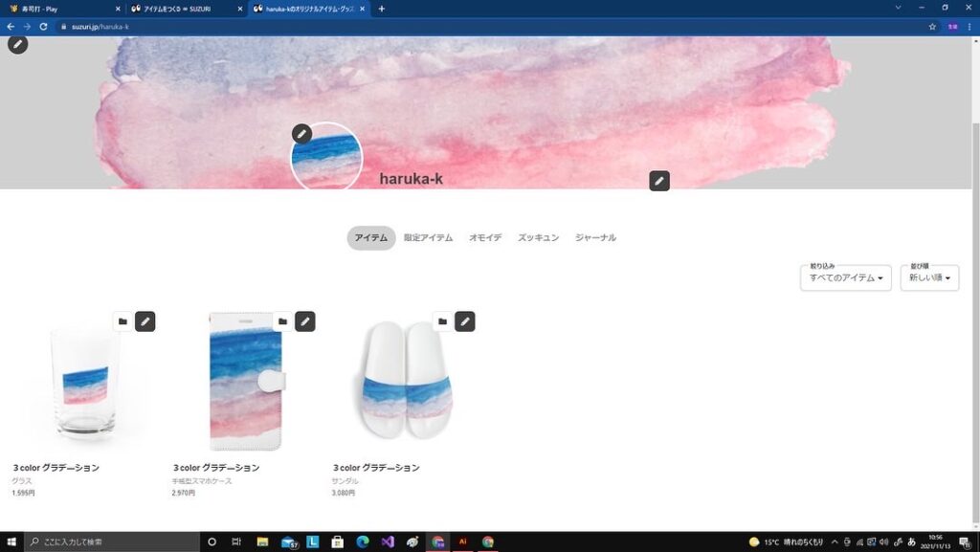This screenshot has width=980, height=552.
Task: Go to the ジャーナル tab
Action: click(x=595, y=238)
